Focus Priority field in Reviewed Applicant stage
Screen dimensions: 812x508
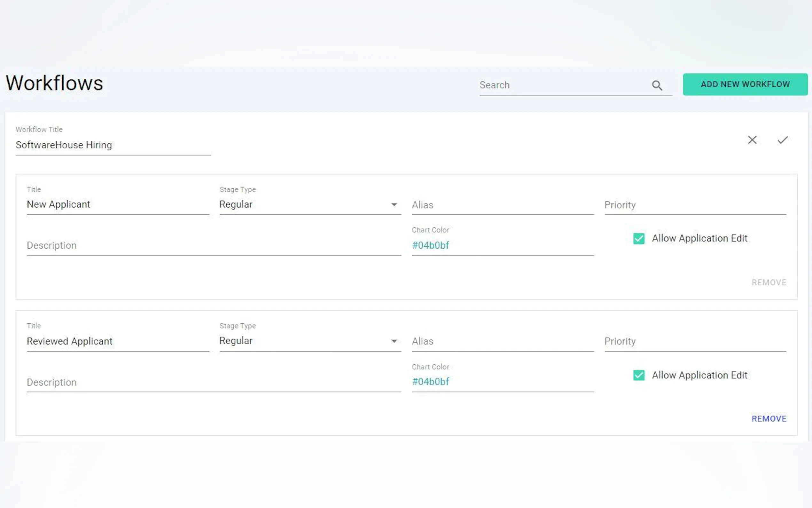click(695, 341)
